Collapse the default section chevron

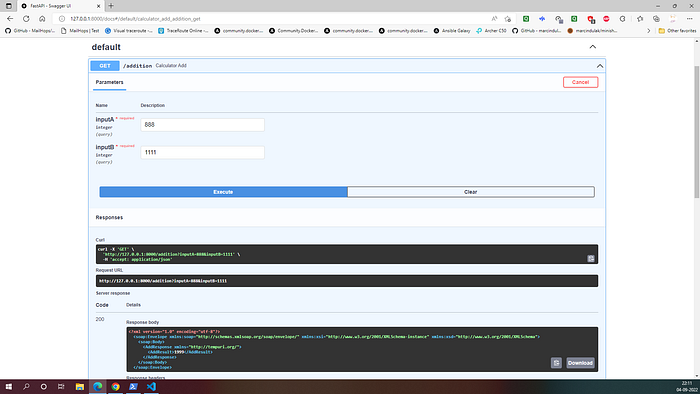click(x=592, y=47)
